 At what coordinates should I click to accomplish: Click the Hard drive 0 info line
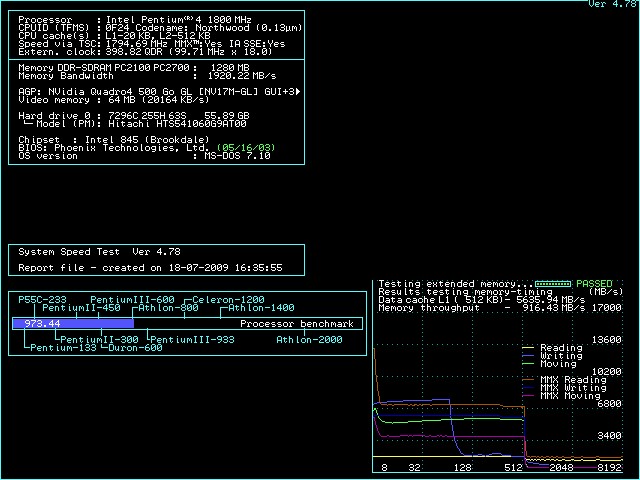pos(133,115)
